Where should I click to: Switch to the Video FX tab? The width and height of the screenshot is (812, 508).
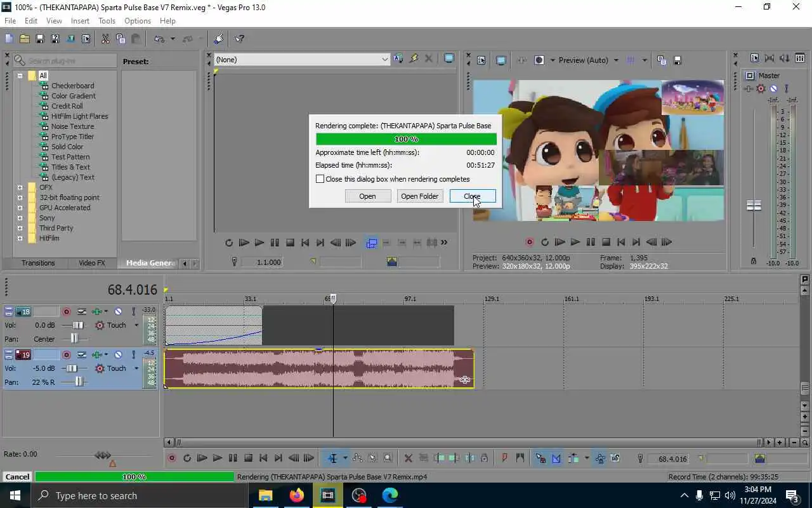(x=92, y=263)
